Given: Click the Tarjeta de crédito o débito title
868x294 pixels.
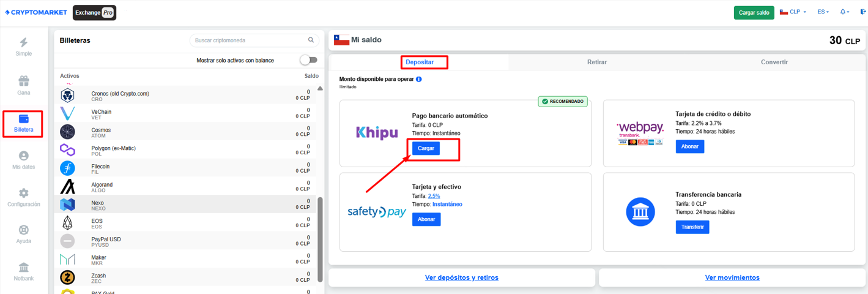Looking at the screenshot, I should point(713,114).
